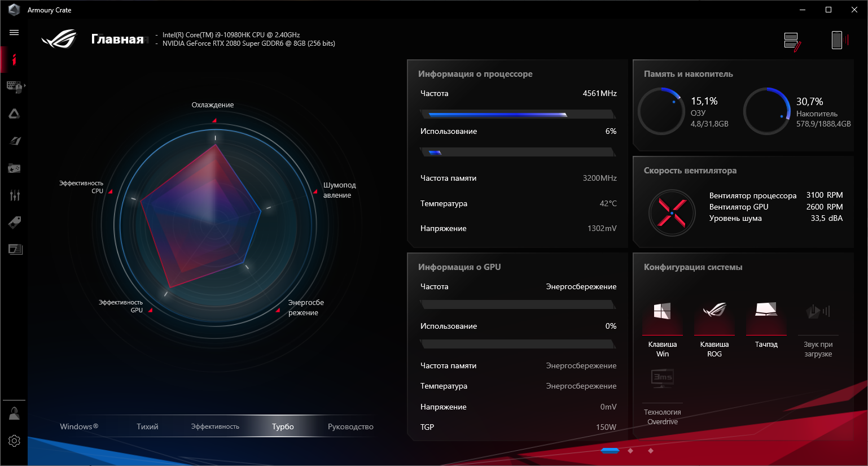Image resolution: width=868 pixels, height=466 pixels.
Task: Click the RAM usage circular gauge
Action: click(661, 111)
